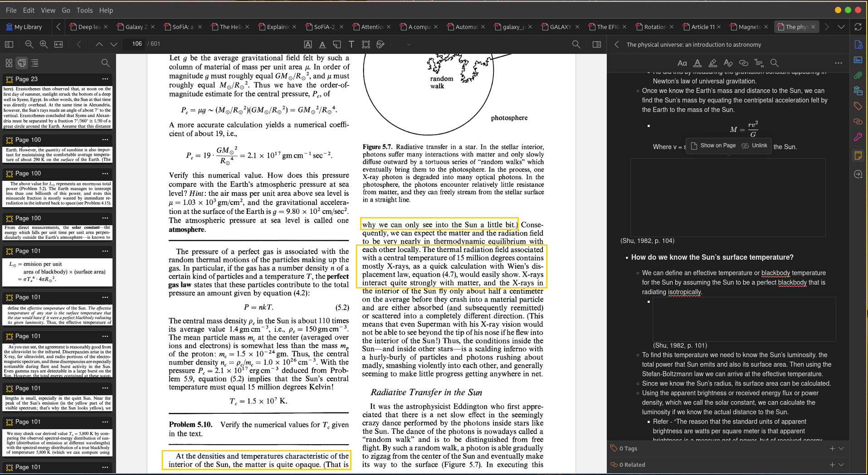
Task: Open the Edit menu
Action: coord(29,10)
